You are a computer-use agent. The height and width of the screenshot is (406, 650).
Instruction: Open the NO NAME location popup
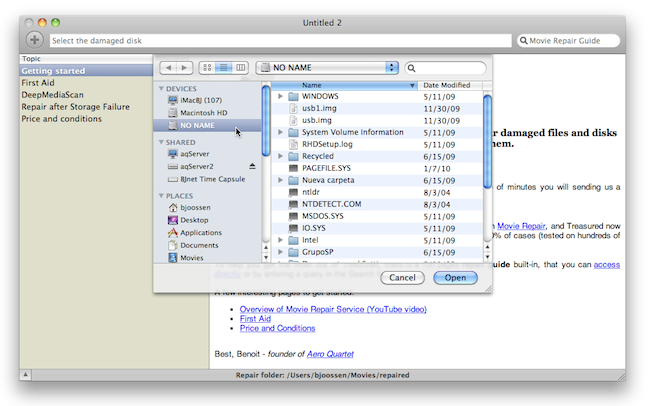[327, 68]
